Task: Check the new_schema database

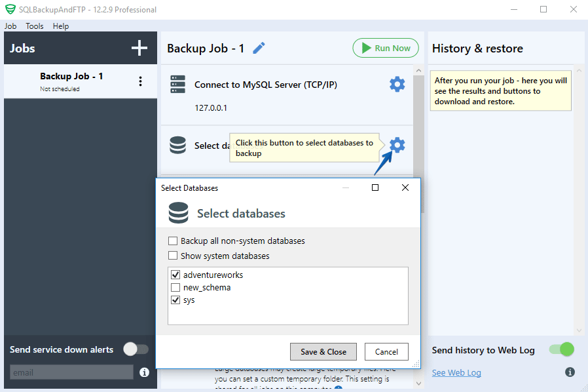Action: click(x=175, y=288)
